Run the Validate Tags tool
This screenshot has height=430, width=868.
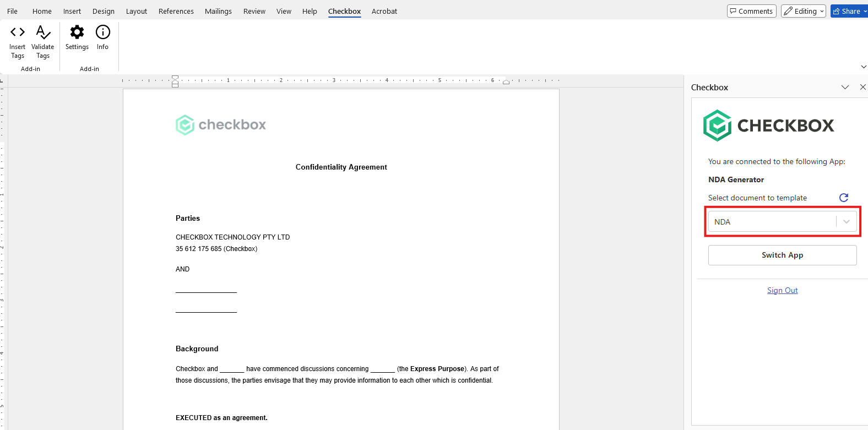tap(43, 42)
